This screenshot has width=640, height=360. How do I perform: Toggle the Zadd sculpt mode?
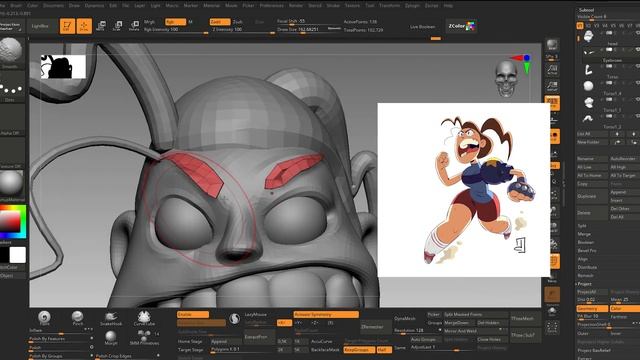220,22
